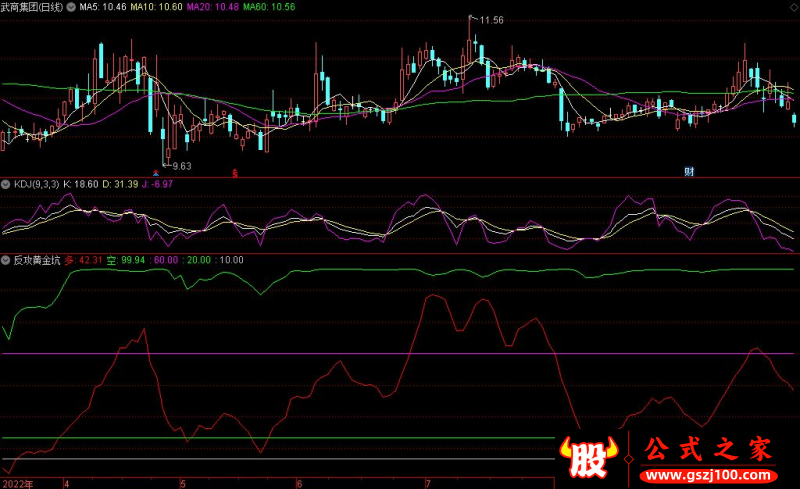This screenshot has height=489, width=800.
Task: Click the red S signal marker
Action: (x=235, y=174)
